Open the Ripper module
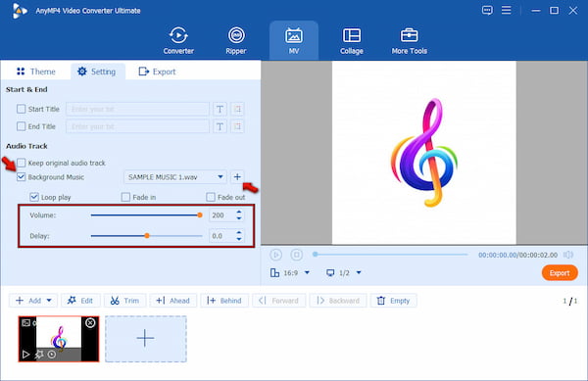Image resolution: width=588 pixels, height=381 pixels. 236,40
